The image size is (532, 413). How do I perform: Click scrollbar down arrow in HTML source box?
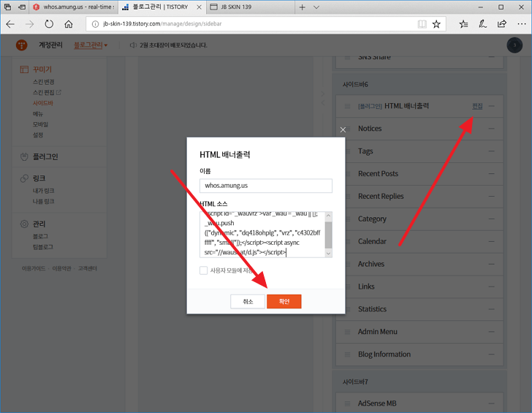[328, 253]
